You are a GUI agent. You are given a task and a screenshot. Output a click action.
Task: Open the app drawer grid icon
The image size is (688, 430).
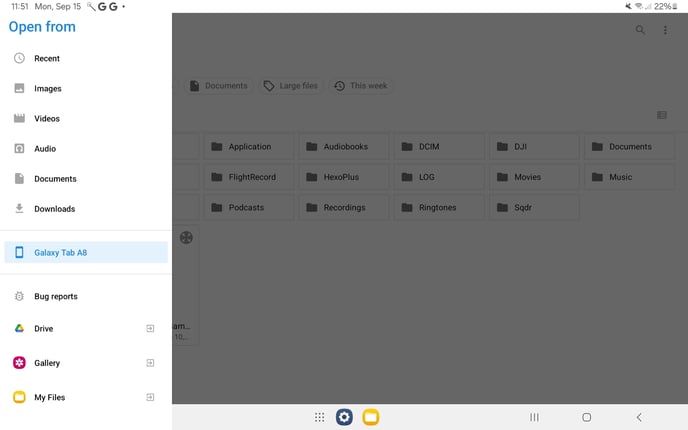pyautogui.click(x=319, y=417)
